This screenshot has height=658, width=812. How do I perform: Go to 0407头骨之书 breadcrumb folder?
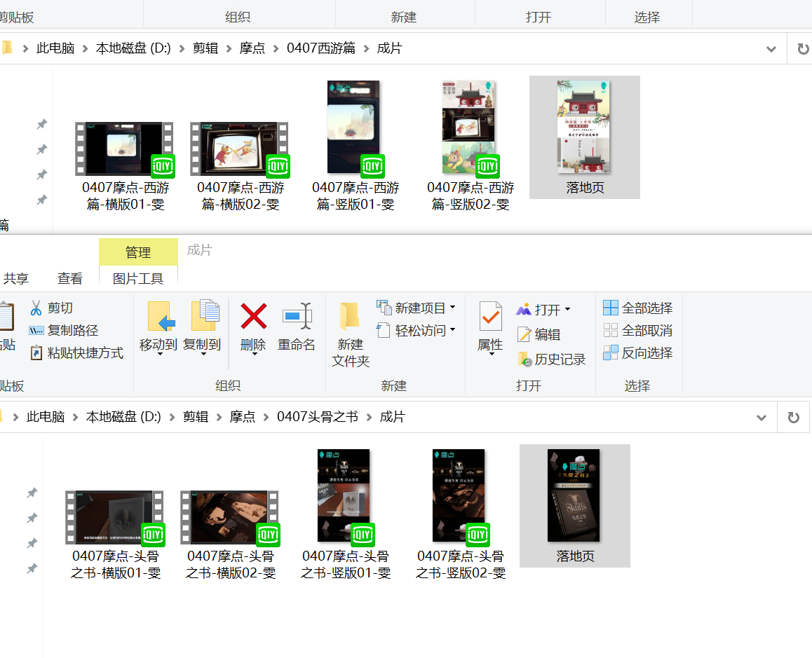[x=318, y=417]
